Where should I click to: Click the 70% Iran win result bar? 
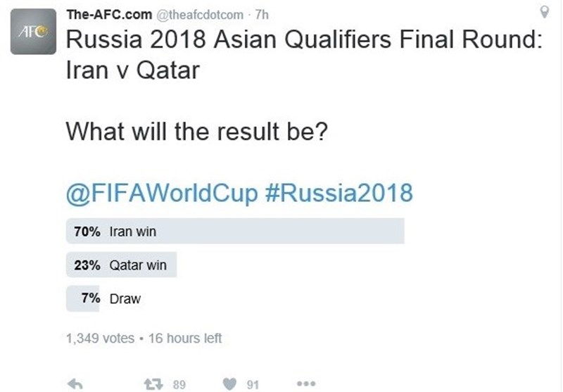tap(281, 231)
